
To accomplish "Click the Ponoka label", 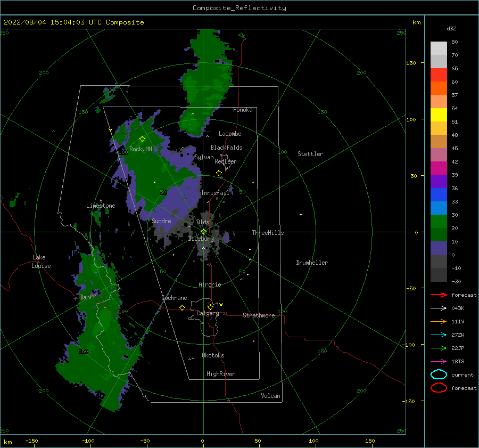I will coord(243,110).
